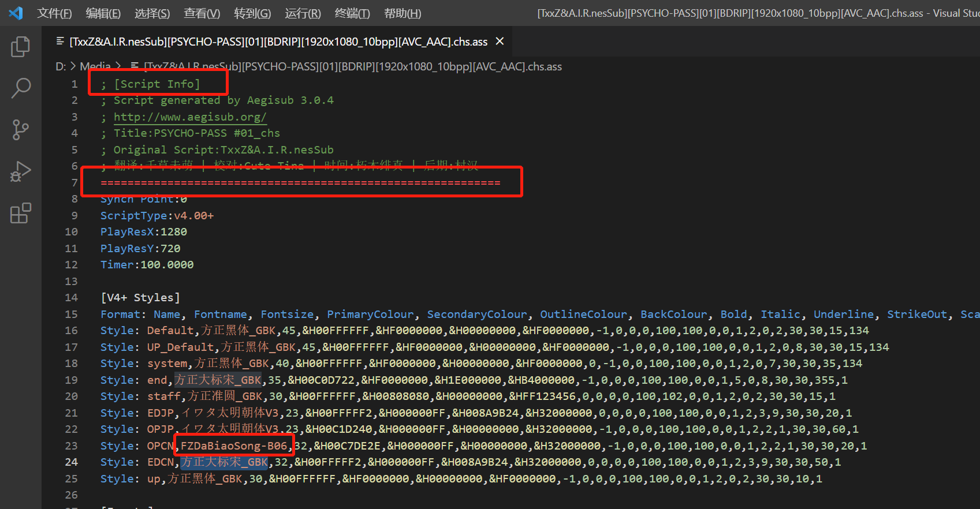Click 'PrimaryColour' in the Format line

click(x=370, y=315)
